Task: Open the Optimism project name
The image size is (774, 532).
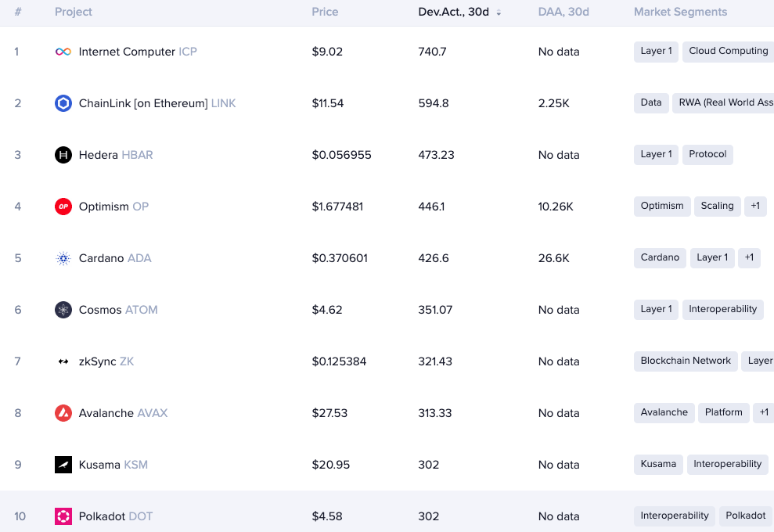Action: click(x=103, y=207)
